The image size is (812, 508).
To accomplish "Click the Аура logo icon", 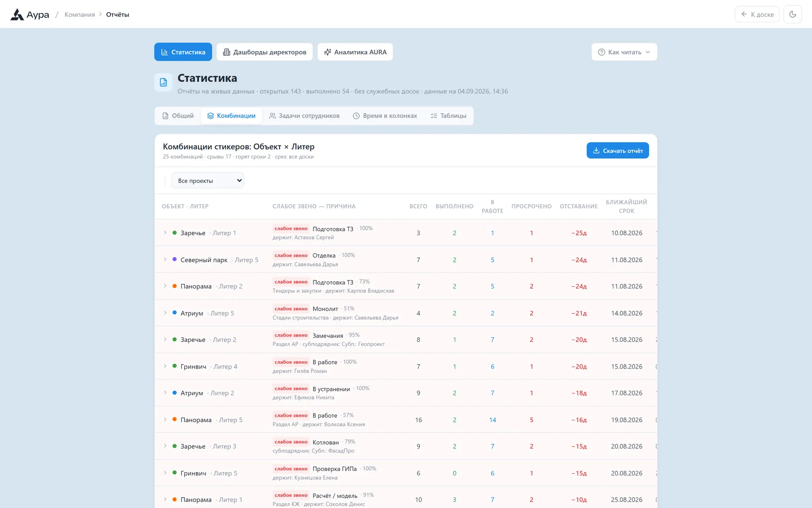I will tap(17, 14).
